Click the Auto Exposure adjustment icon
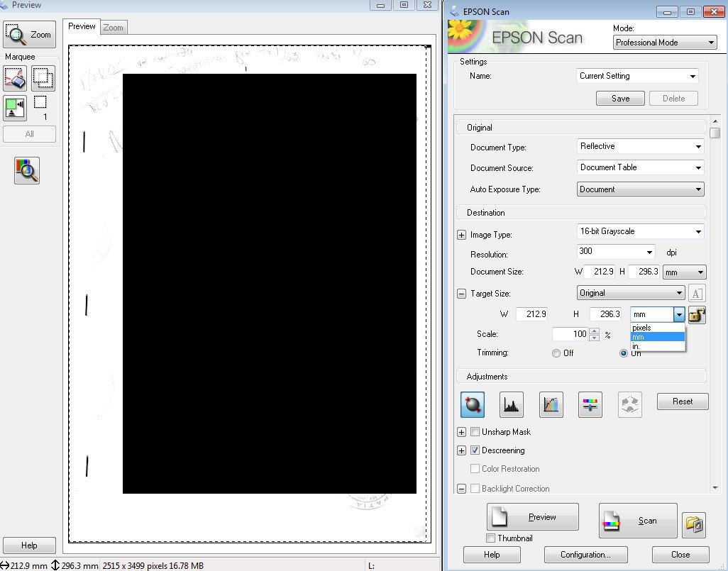Screen dimensions: 728x571 pyautogui.click(x=472, y=404)
